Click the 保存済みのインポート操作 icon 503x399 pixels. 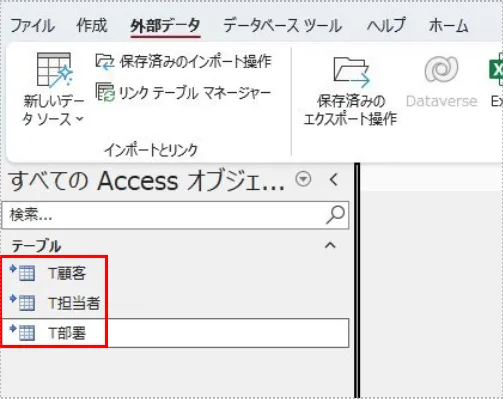point(105,62)
